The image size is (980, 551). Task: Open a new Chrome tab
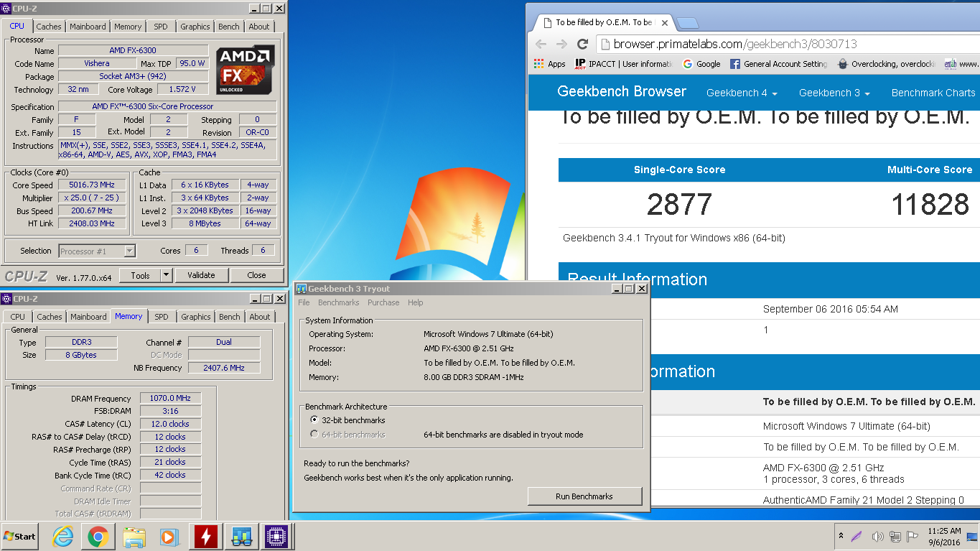[687, 22]
